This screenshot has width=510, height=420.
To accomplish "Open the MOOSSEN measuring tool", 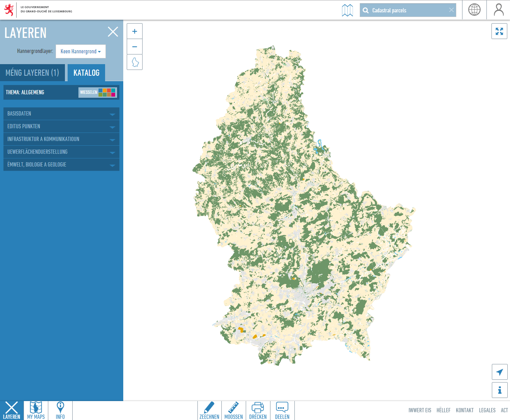I will click(233, 410).
